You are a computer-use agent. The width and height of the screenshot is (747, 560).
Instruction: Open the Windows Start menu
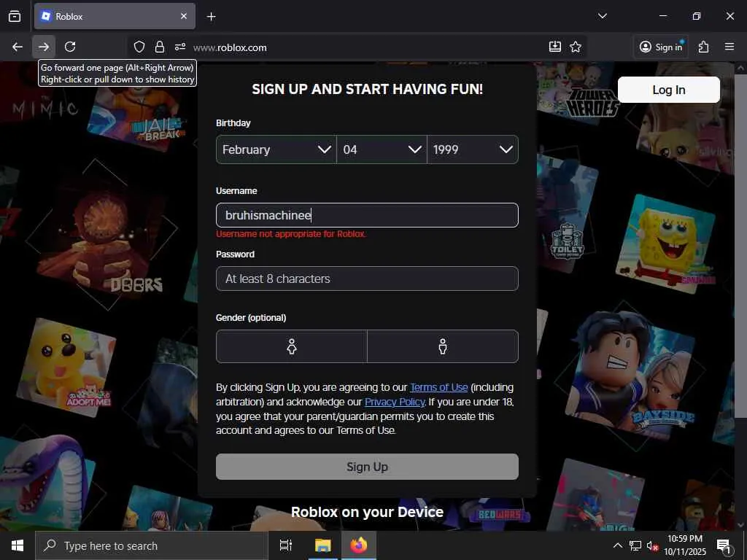pyautogui.click(x=18, y=545)
